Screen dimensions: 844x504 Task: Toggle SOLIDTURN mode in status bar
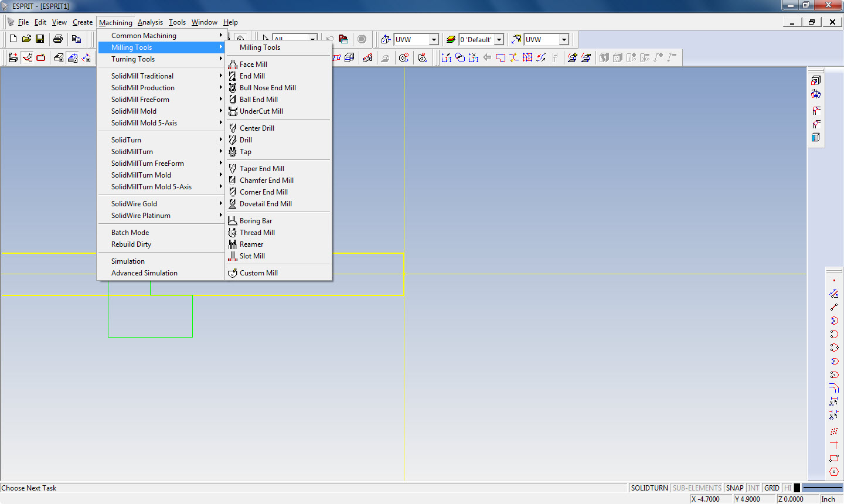click(x=649, y=488)
